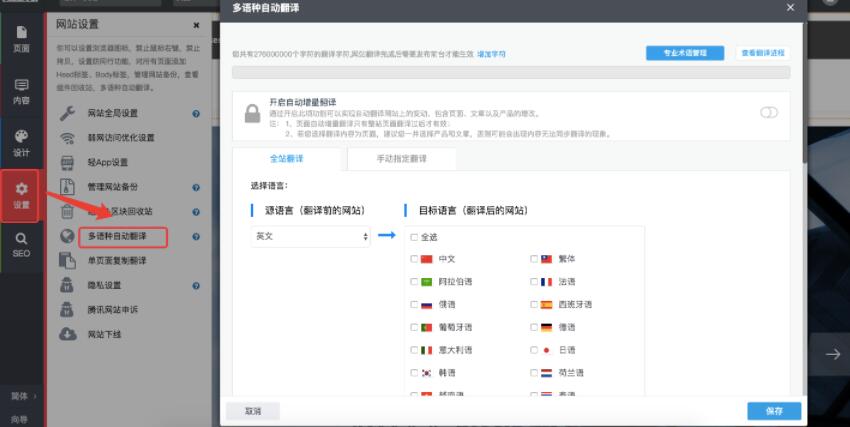Image resolution: width=850 pixels, height=427 pixels.
Task: Select the 全站翻译 tab
Action: click(289, 159)
